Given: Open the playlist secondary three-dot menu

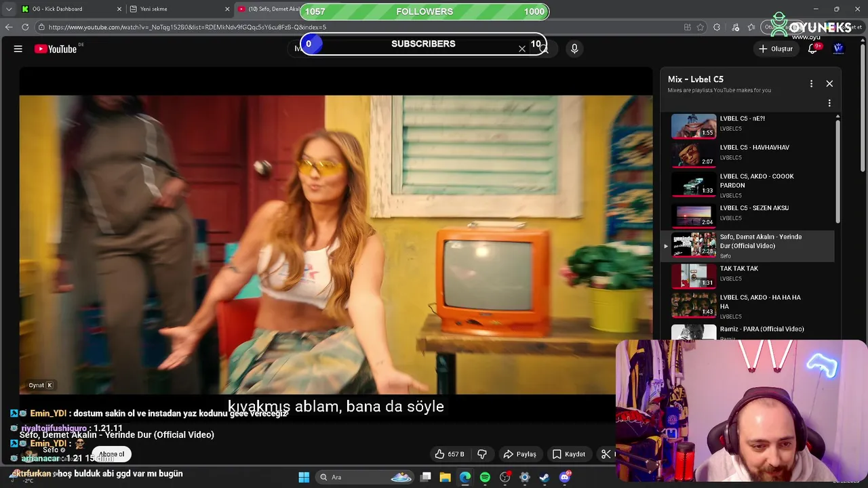Looking at the screenshot, I should click(829, 104).
